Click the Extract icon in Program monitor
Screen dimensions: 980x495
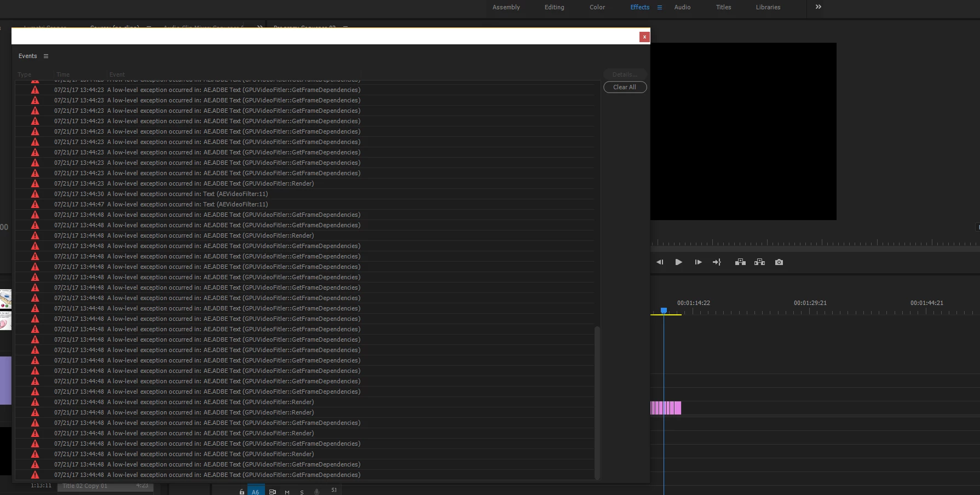tap(759, 262)
